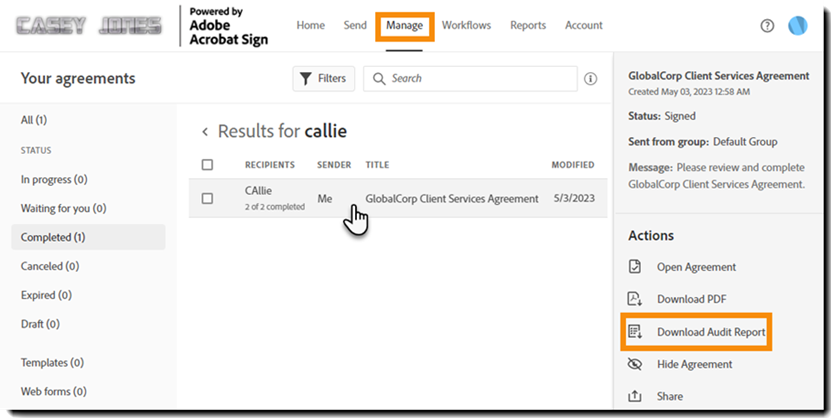This screenshot has height=418, width=831.
Task: Click recipient name CAllie
Action: pyautogui.click(x=258, y=191)
